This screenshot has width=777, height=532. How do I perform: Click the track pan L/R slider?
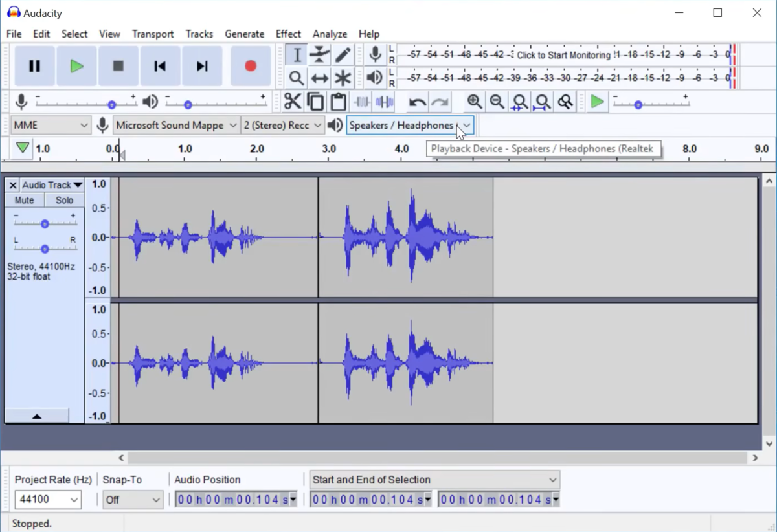(45, 247)
